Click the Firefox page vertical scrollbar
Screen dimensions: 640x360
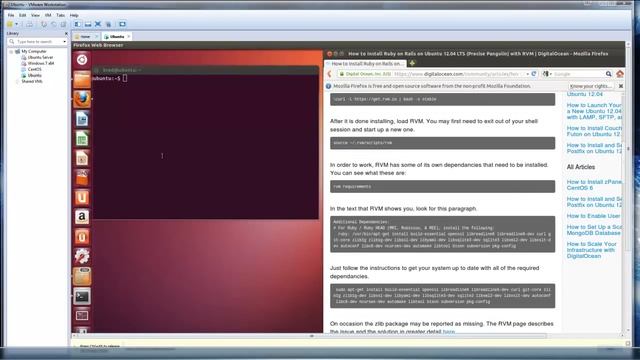tap(622, 212)
